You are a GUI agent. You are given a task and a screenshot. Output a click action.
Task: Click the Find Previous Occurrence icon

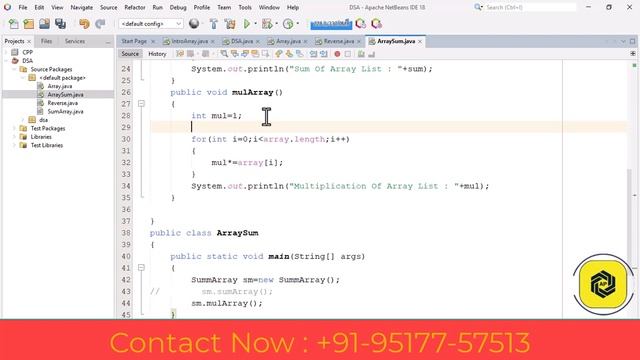(x=234, y=54)
